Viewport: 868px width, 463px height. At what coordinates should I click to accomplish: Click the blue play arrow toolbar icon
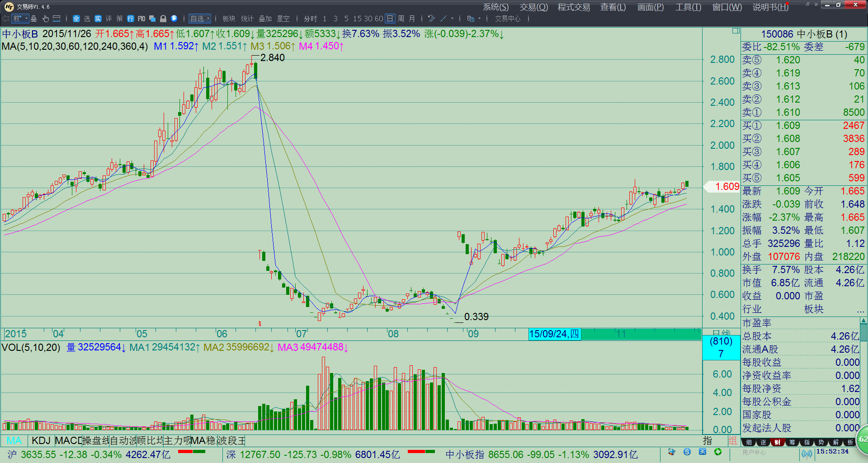pos(174,19)
